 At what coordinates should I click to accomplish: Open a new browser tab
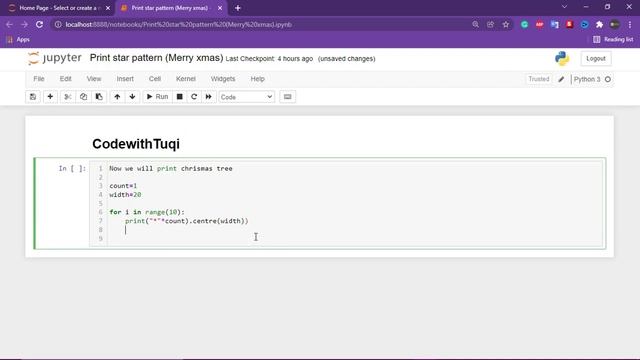point(238,8)
